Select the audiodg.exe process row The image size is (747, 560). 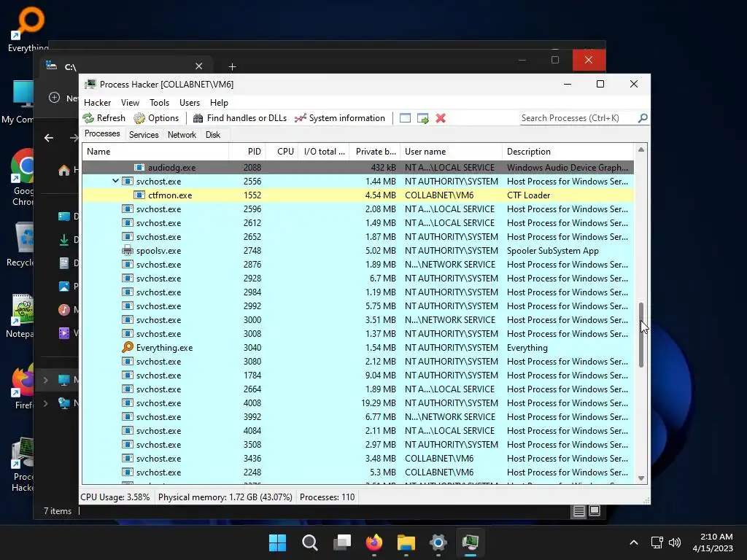pos(357,167)
